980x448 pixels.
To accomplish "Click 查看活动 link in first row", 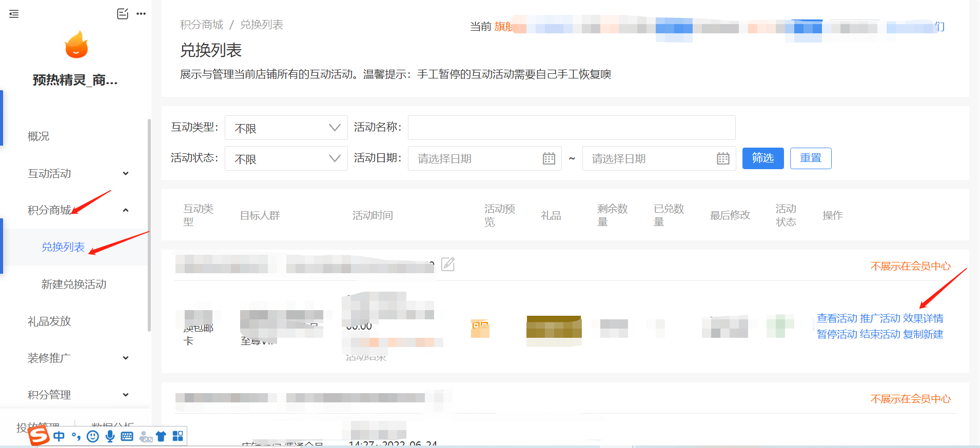I will (x=837, y=318).
